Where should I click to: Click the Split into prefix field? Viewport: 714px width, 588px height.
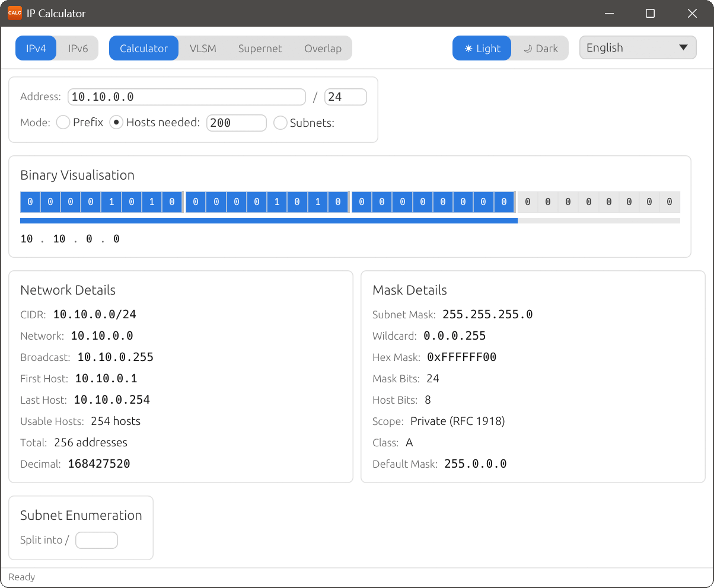tap(96, 540)
